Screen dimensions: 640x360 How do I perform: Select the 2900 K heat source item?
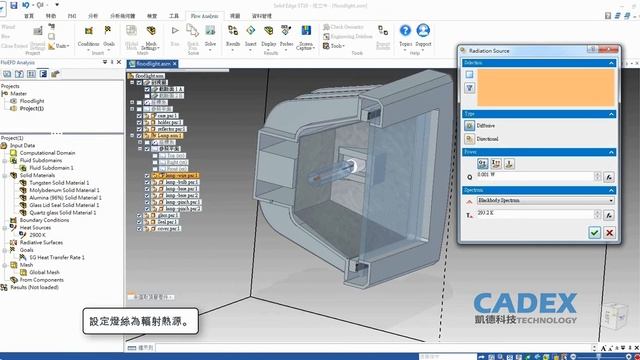pyautogui.click(x=37, y=235)
